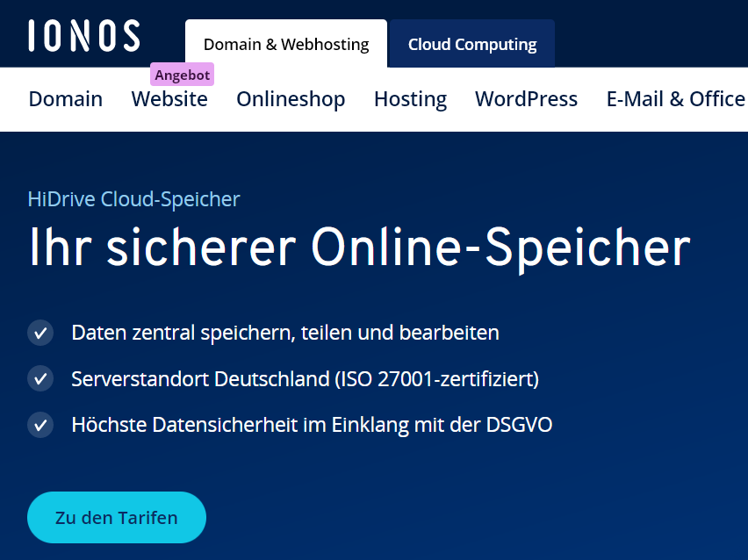Screen dimensions: 748x560
Task: Open the Domain menu
Action: click(x=66, y=99)
